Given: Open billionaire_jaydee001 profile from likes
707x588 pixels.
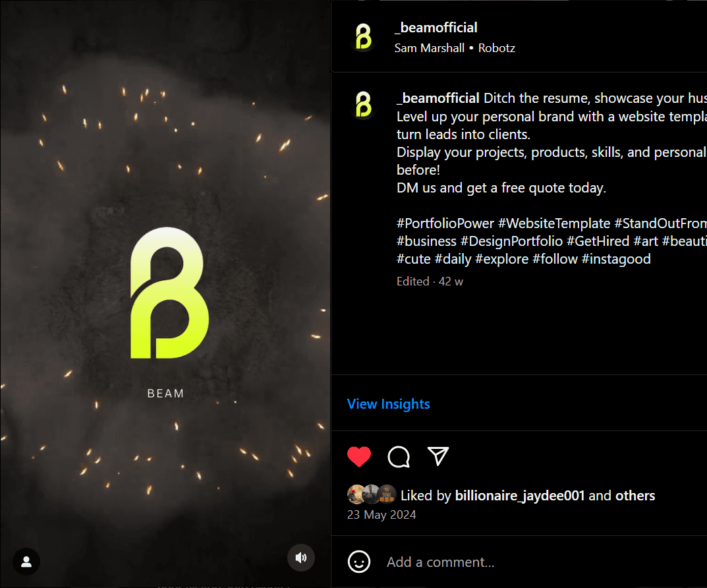Looking at the screenshot, I should point(519,495).
